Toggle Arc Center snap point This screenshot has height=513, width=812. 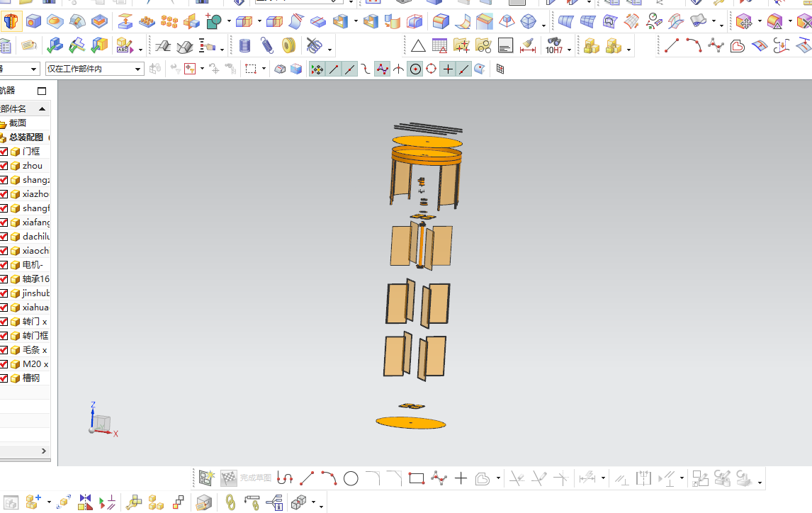415,69
